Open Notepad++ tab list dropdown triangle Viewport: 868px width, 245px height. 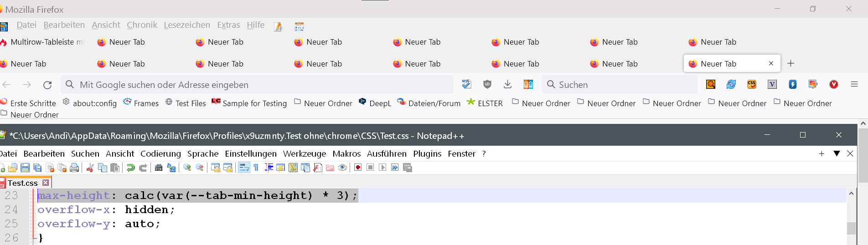(837, 153)
